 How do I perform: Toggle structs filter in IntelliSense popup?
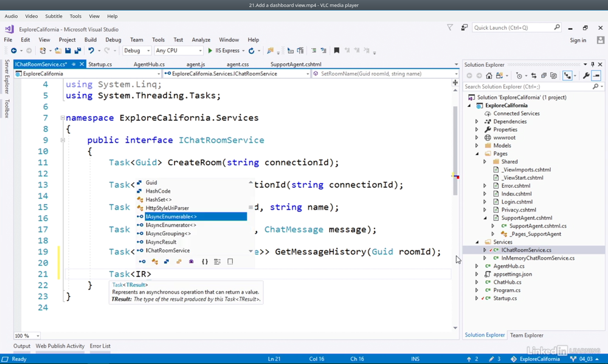[167, 262]
